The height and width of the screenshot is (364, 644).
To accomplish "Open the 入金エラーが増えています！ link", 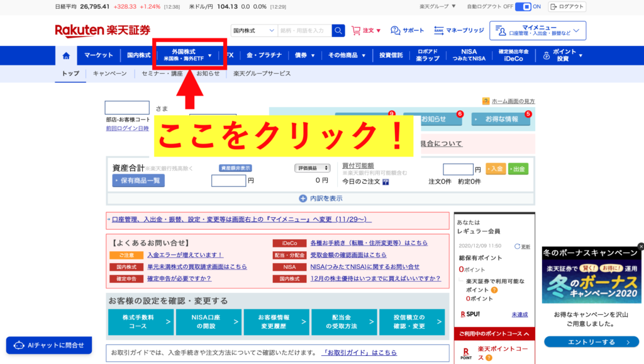I will click(186, 255).
